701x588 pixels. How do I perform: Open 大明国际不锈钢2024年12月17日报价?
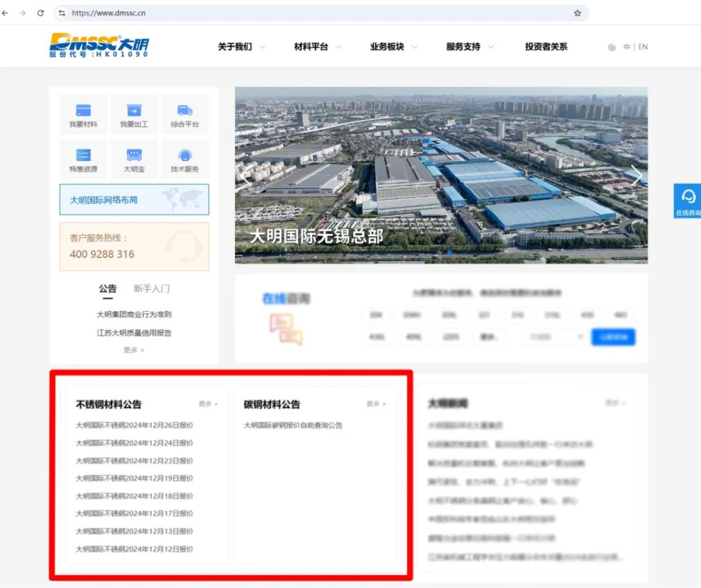[x=134, y=514]
